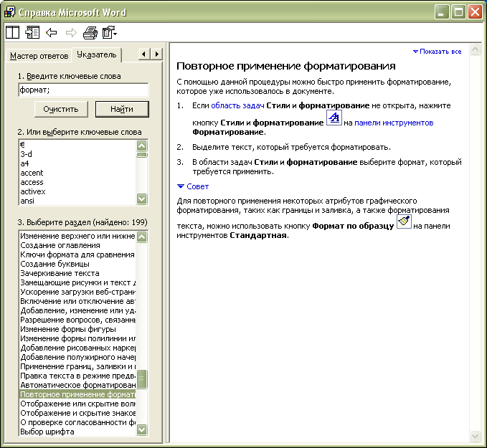Print the help topic with printer icon
Image resolution: width=487 pixels, height=448 pixels.
coord(90,32)
